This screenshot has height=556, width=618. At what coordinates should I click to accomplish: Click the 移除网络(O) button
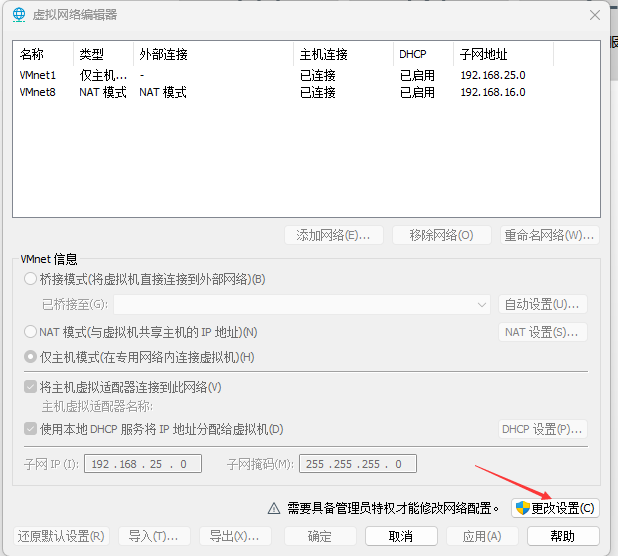(x=442, y=235)
